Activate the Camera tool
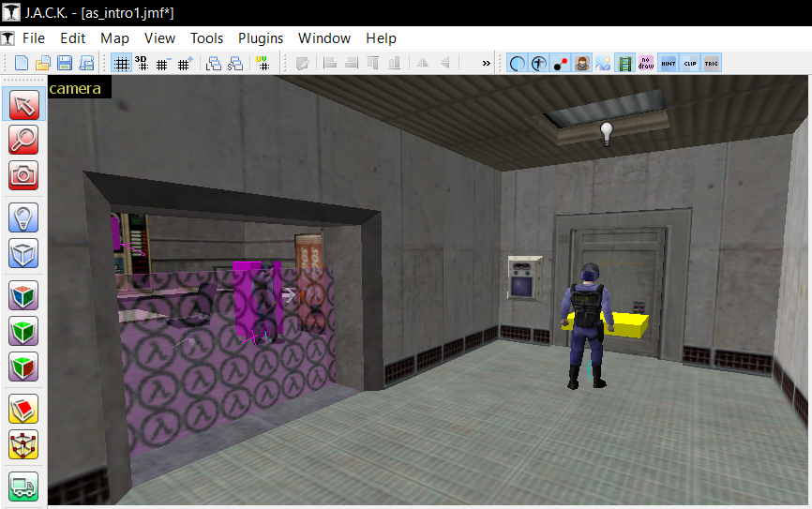The image size is (812, 509). coord(23,175)
